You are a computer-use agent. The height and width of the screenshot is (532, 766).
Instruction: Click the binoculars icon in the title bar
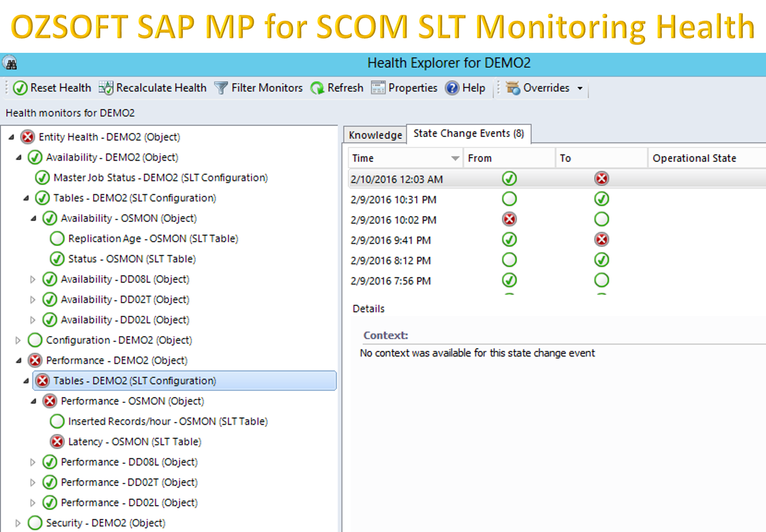click(x=10, y=62)
